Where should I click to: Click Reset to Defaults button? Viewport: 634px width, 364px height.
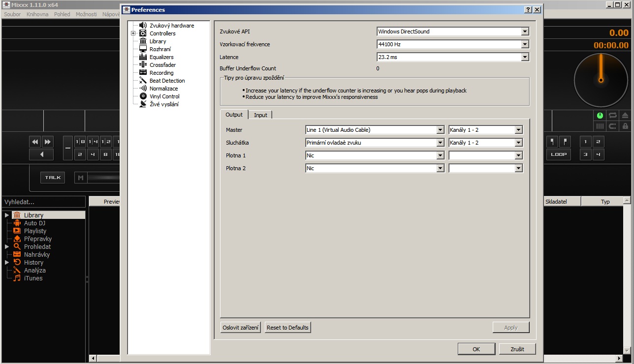(x=287, y=328)
